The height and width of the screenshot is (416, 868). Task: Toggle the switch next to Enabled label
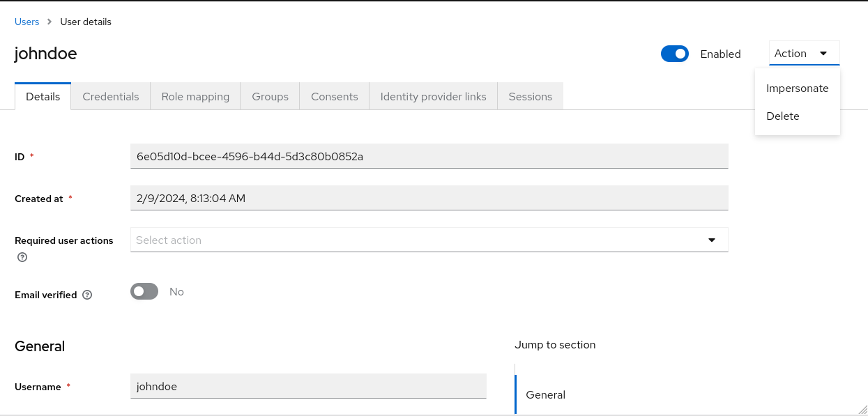click(x=674, y=53)
